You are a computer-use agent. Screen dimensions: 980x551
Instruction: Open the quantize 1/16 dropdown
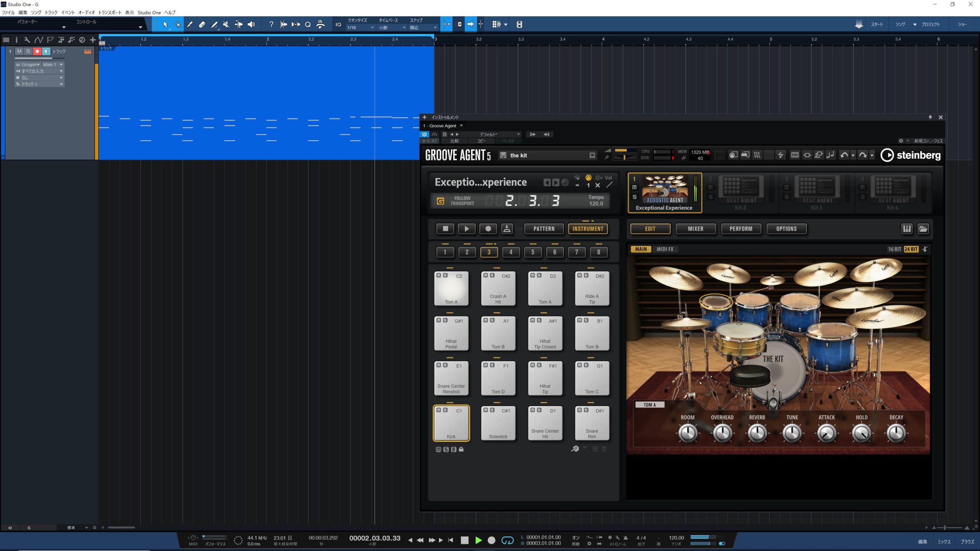point(360,28)
